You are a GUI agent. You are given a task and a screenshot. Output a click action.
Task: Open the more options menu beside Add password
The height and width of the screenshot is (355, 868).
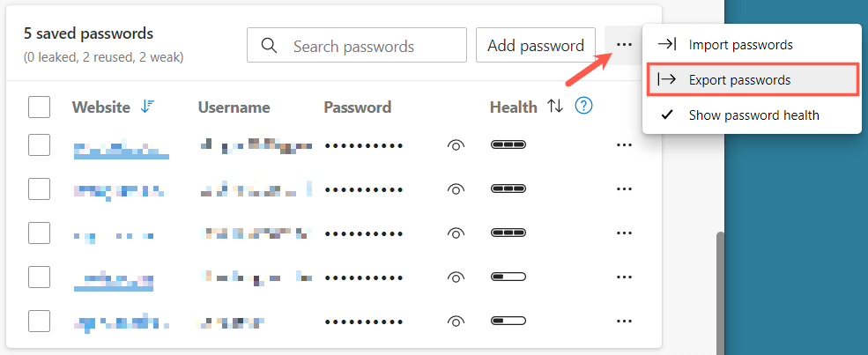tap(625, 45)
